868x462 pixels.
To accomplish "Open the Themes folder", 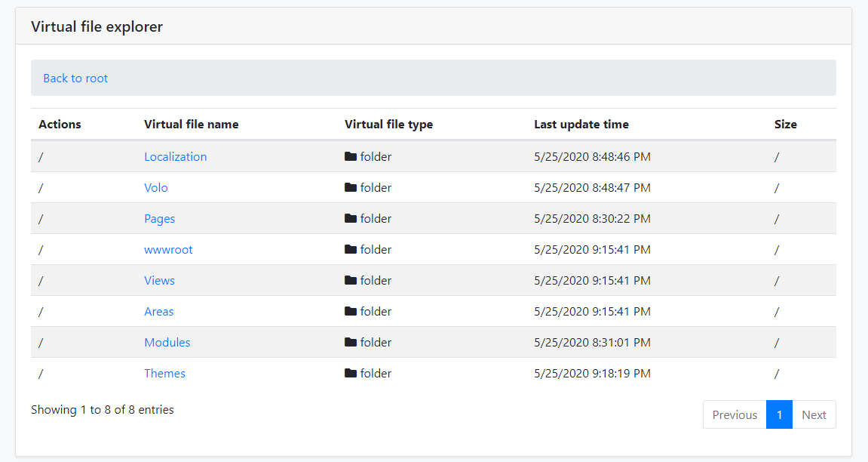I will pos(164,373).
